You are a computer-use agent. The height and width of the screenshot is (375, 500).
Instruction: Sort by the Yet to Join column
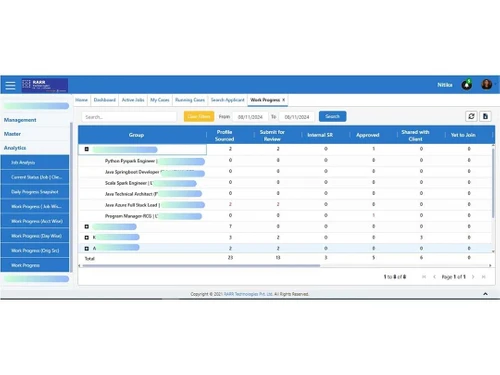463,135
